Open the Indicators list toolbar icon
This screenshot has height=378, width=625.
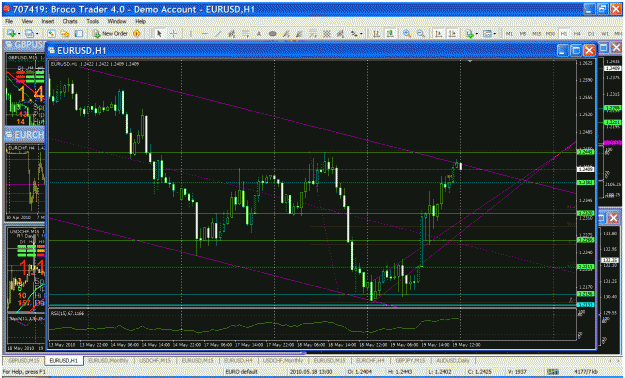[x=470, y=33]
